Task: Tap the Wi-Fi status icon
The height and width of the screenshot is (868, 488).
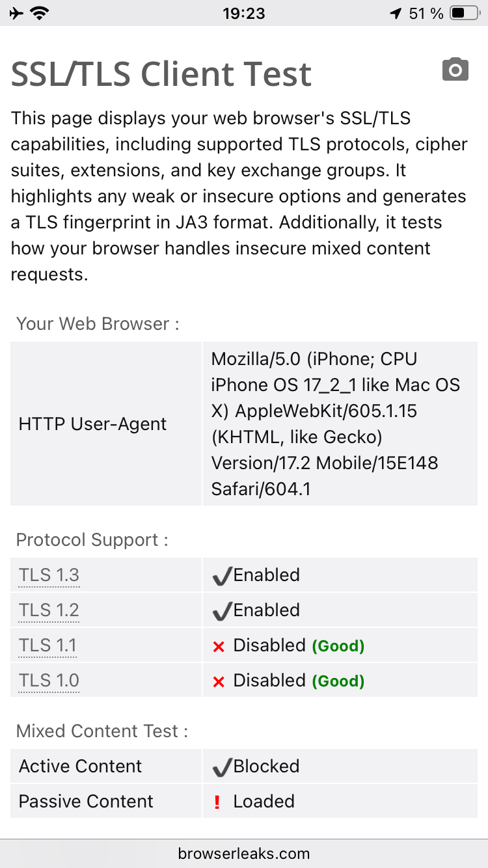Action: click(x=41, y=13)
